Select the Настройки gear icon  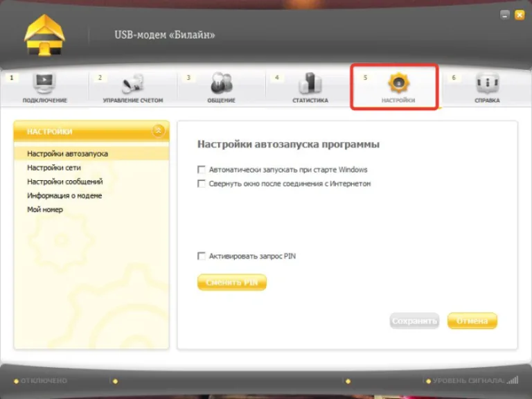(399, 83)
